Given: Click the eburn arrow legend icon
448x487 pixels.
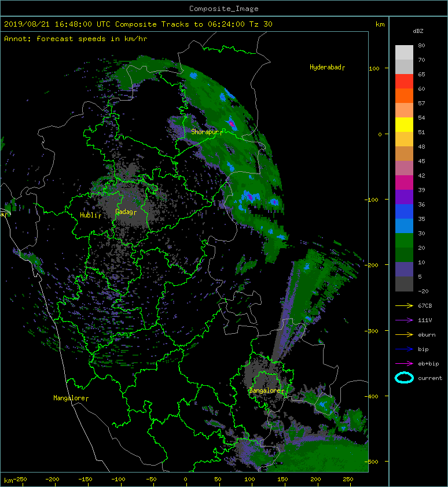Looking at the screenshot, I should pyautogui.click(x=404, y=335).
